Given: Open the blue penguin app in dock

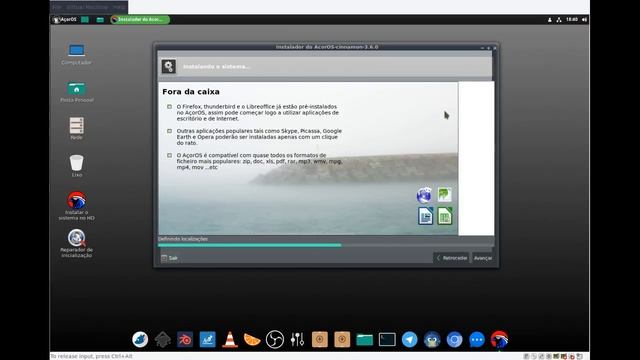Looking at the screenshot, I should [x=432, y=339].
